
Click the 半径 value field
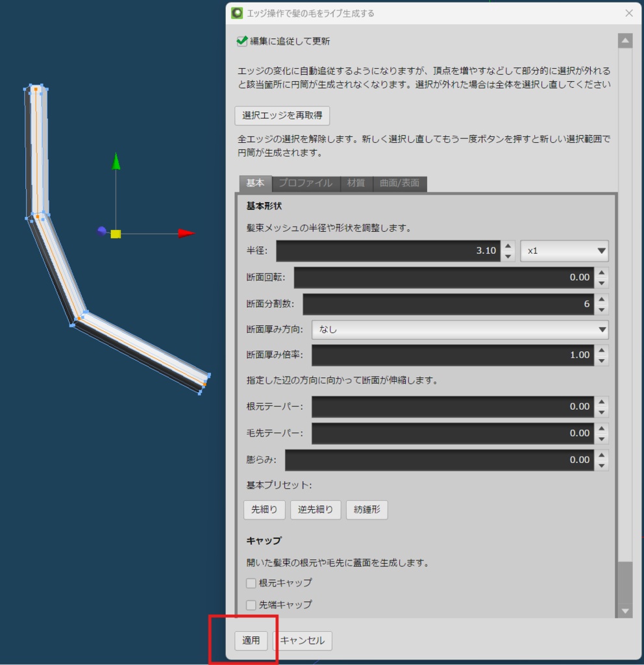tap(388, 251)
